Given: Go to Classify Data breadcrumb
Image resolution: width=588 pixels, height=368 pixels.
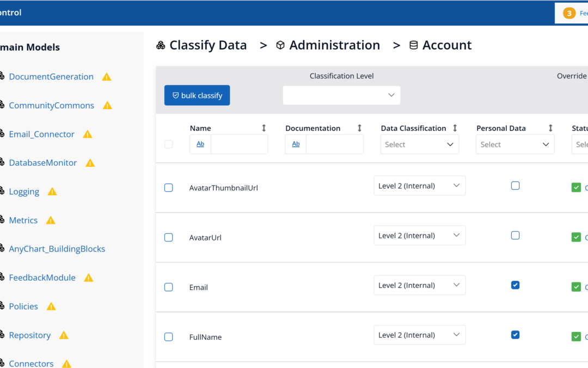Looking at the screenshot, I should (x=207, y=45).
